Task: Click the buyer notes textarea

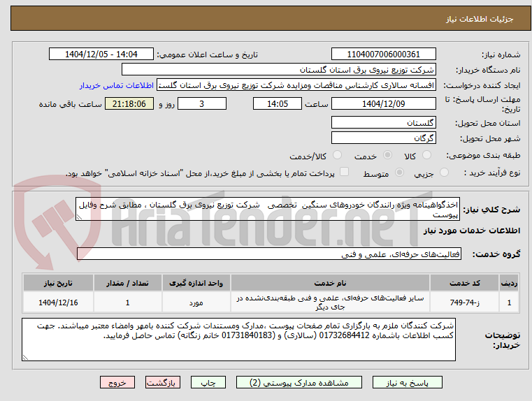Action: [238, 340]
